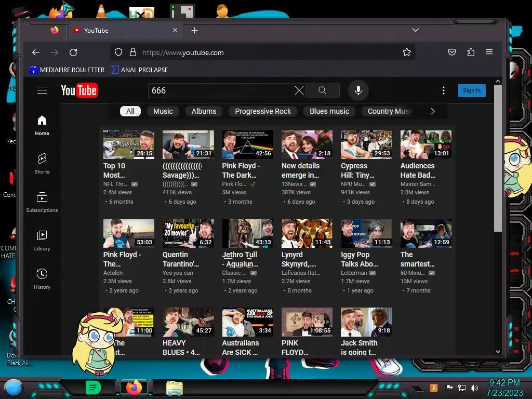Open Lynyrd Skynyrd video thumbnail
This screenshot has height=399, width=532.
click(307, 233)
